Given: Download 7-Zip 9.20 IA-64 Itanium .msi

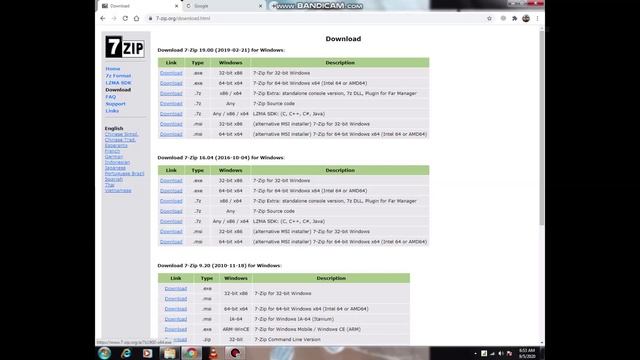Looking at the screenshot, I should [x=176, y=319].
